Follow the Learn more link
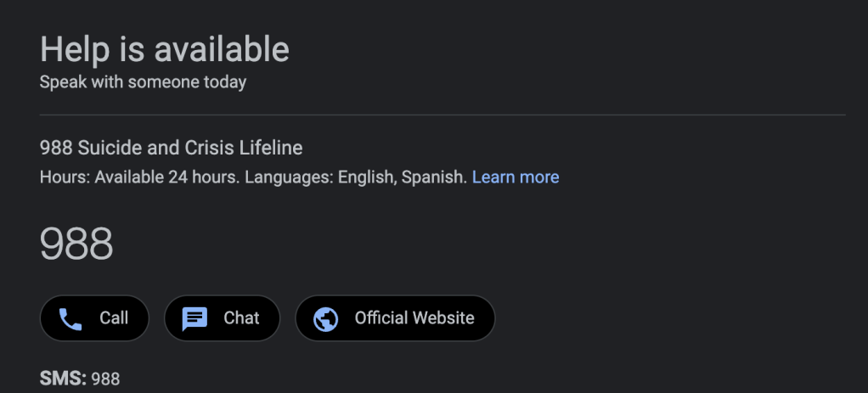 coord(516,177)
